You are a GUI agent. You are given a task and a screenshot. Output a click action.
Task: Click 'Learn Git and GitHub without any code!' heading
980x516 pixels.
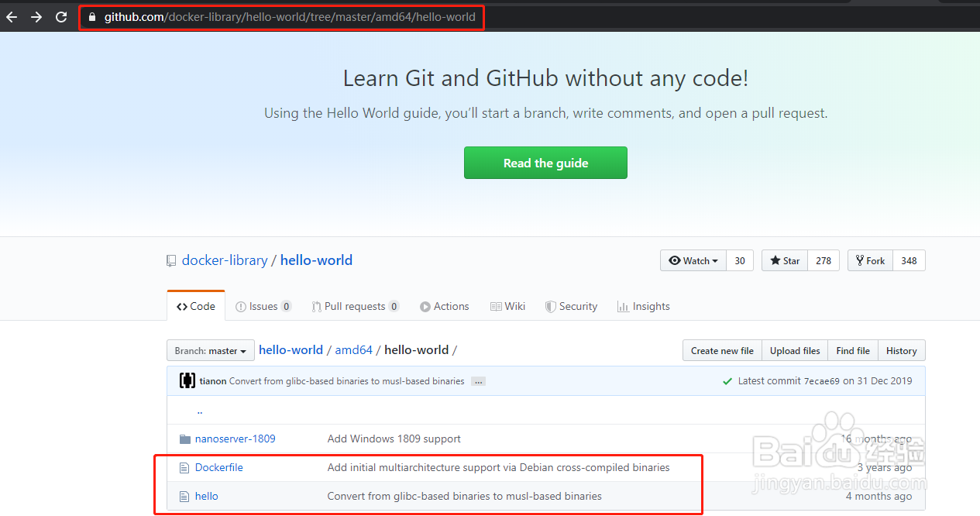tap(545, 78)
